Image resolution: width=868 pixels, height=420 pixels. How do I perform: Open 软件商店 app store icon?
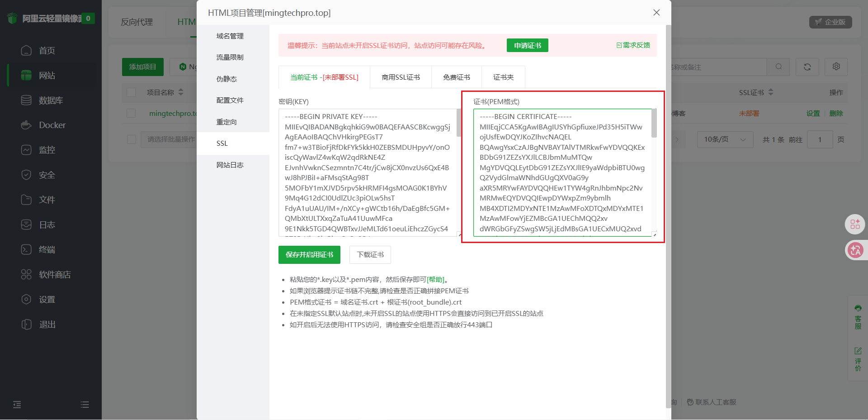click(26, 274)
